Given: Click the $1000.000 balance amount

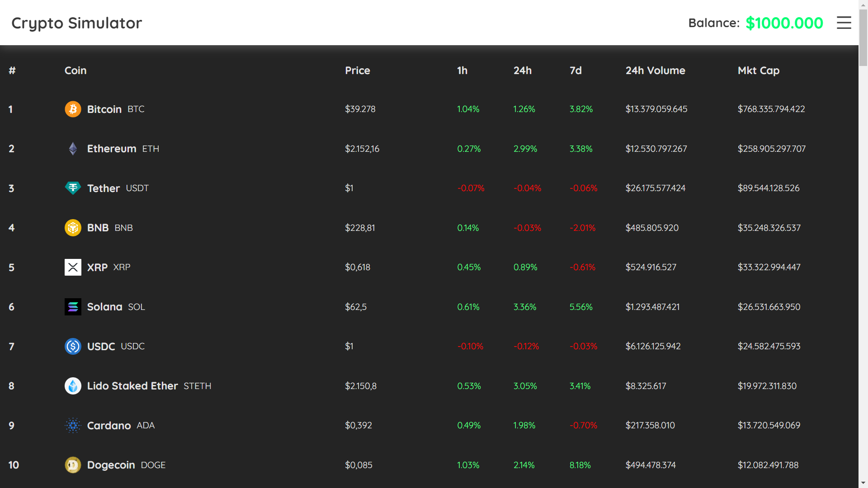Looking at the screenshot, I should click(x=784, y=23).
